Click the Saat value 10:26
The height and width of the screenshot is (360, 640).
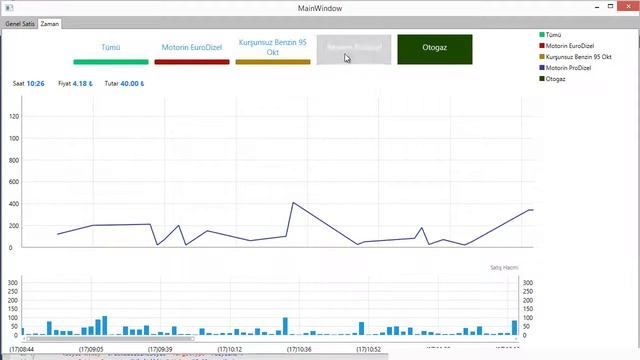(x=36, y=84)
